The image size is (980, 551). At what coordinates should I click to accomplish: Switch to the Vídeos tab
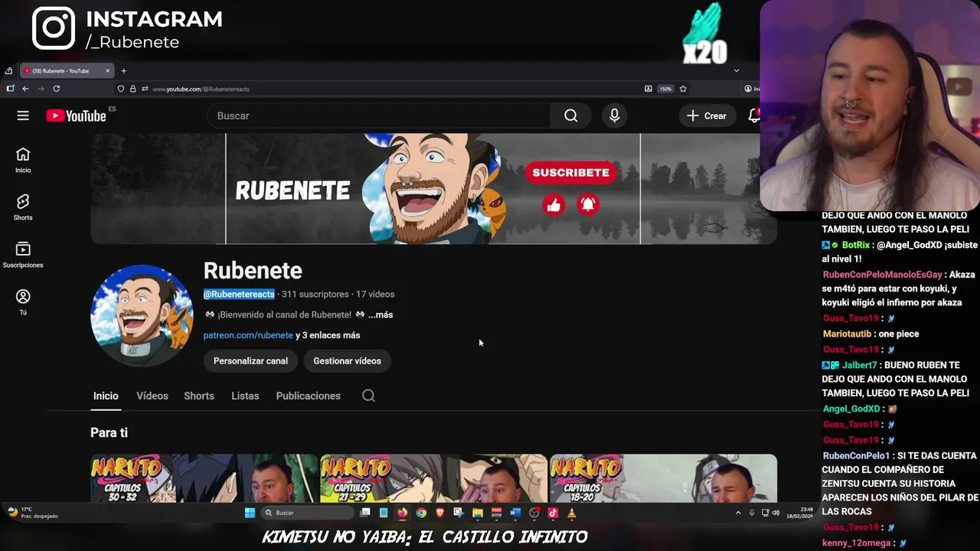click(x=152, y=396)
